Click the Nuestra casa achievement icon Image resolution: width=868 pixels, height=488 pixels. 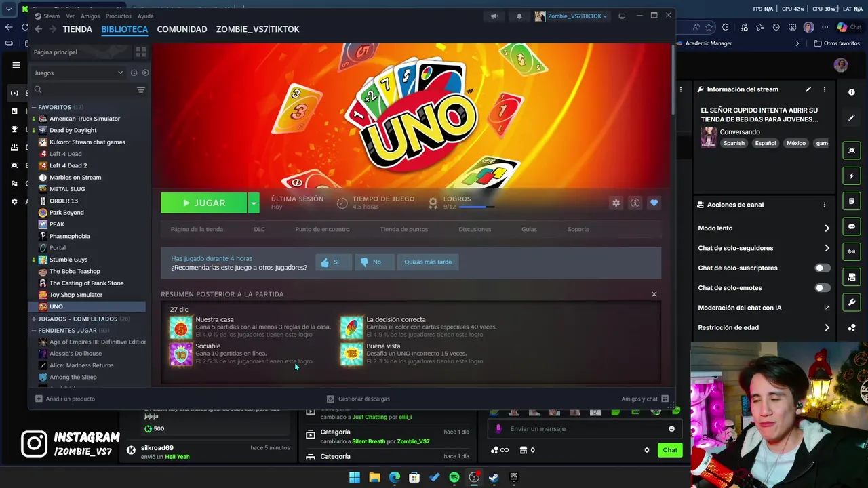coord(180,327)
